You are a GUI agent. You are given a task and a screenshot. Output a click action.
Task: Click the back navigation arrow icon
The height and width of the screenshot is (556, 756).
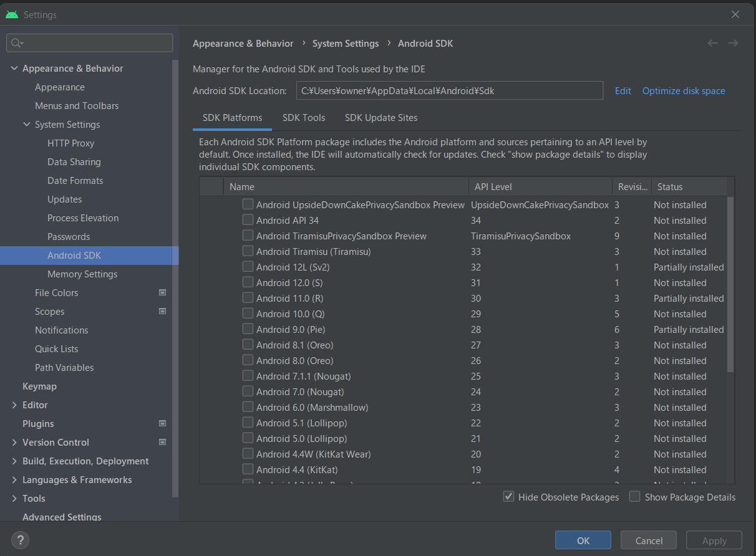[x=712, y=43]
